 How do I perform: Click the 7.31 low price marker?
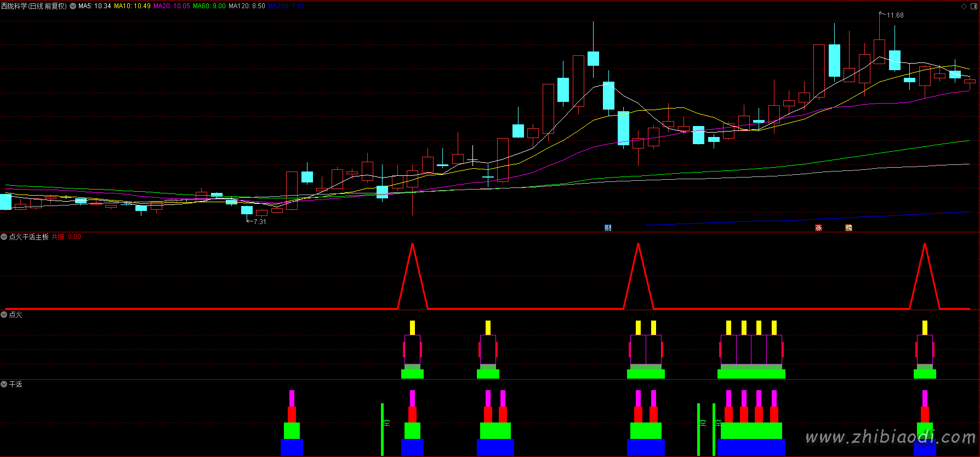point(260,221)
